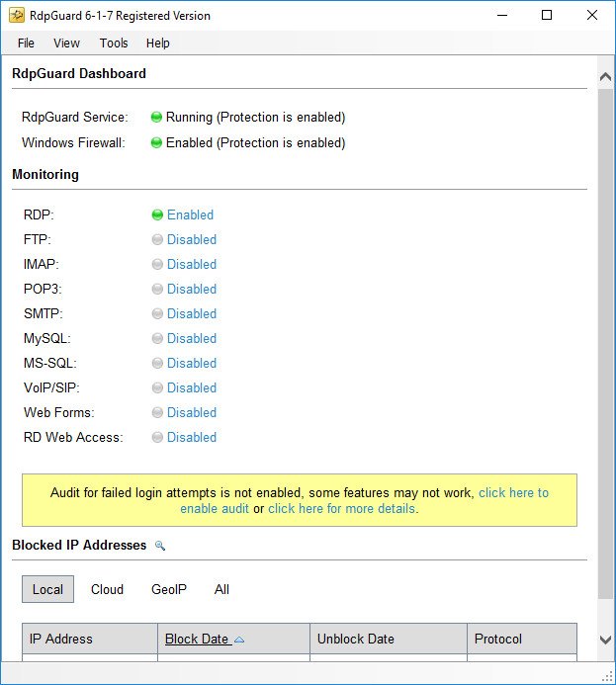Open the View menu
Image resolution: width=616 pixels, height=685 pixels.
(x=66, y=43)
